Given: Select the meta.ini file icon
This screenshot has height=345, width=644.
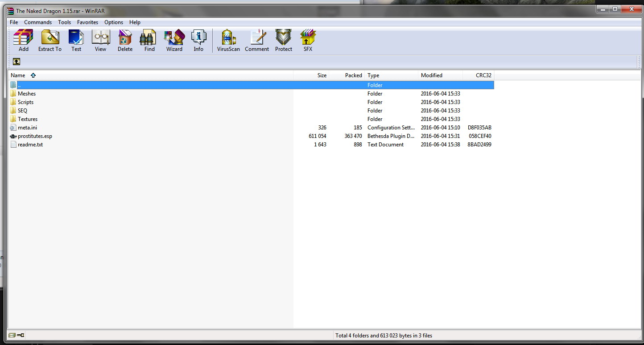Looking at the screenshot, I should point(13,128).
